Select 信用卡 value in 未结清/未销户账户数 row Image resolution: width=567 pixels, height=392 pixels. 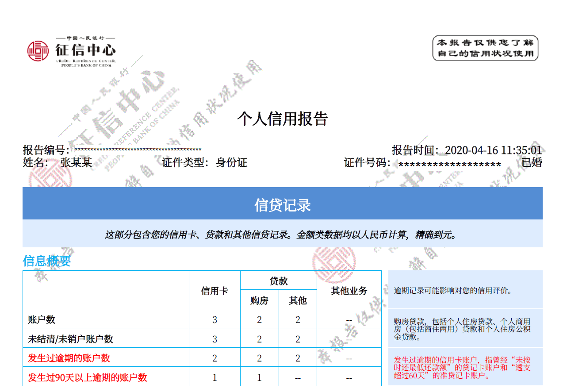pyautogui.click(x=215, y=339)
